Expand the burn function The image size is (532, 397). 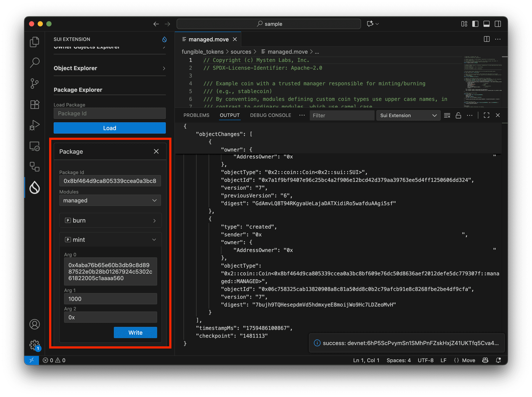click(110, 220)
